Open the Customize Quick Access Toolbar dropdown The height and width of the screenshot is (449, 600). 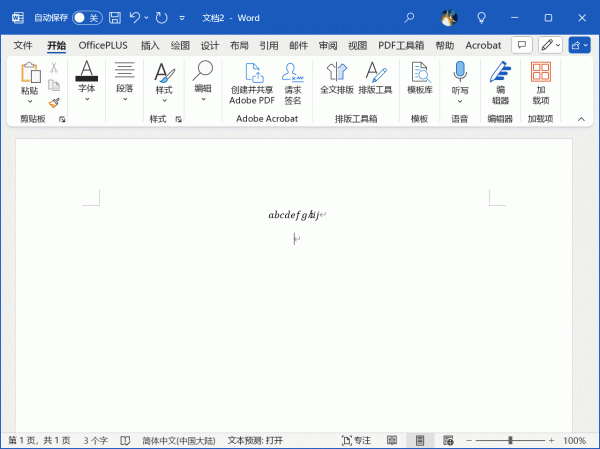(x=182, y=18)
